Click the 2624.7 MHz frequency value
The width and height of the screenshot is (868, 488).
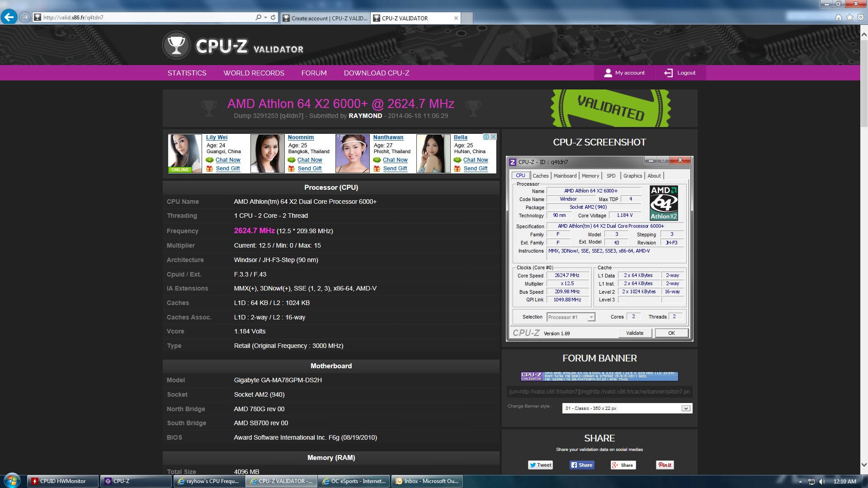[254, 230]
